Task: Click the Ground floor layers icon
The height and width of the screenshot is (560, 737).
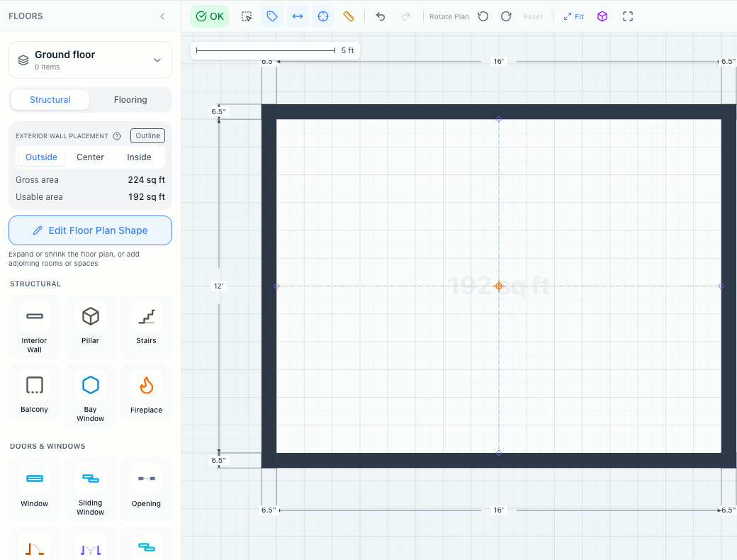Action: [x=23, y=60]
